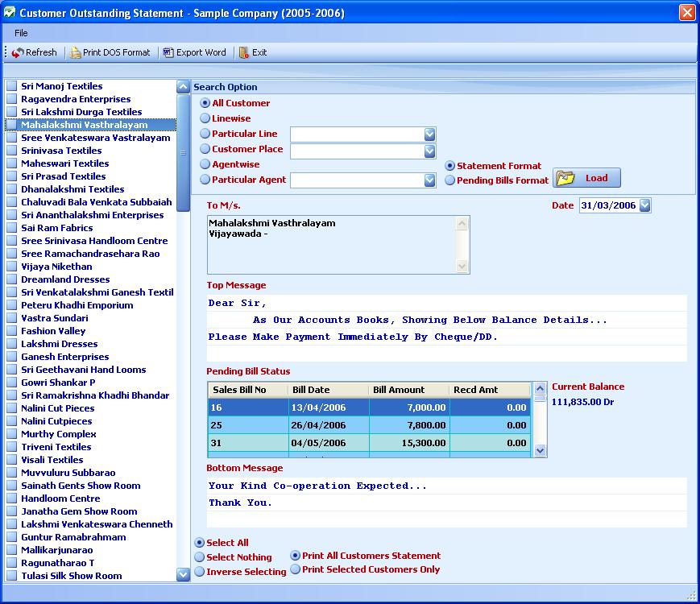Check the Srinivasa Textiles checkbox
Viewport: 700px width, 604px height.
click(x=12, y=151)
